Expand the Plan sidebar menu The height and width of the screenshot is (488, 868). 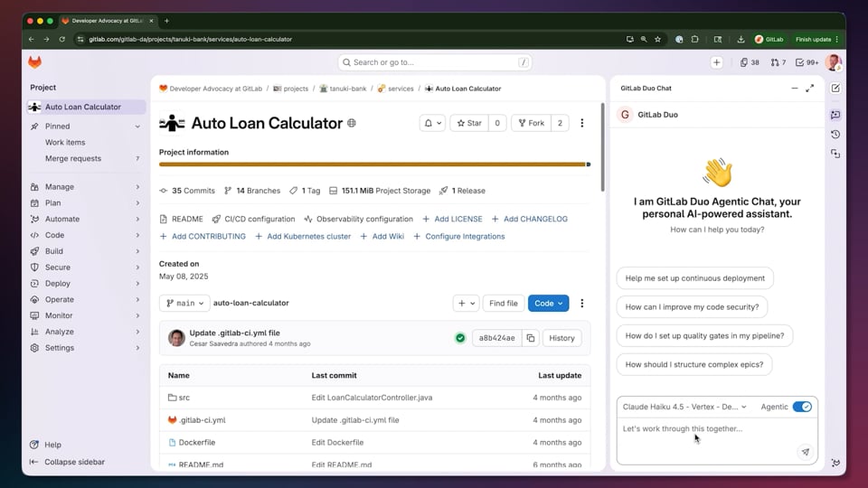[x=86, y=203]
